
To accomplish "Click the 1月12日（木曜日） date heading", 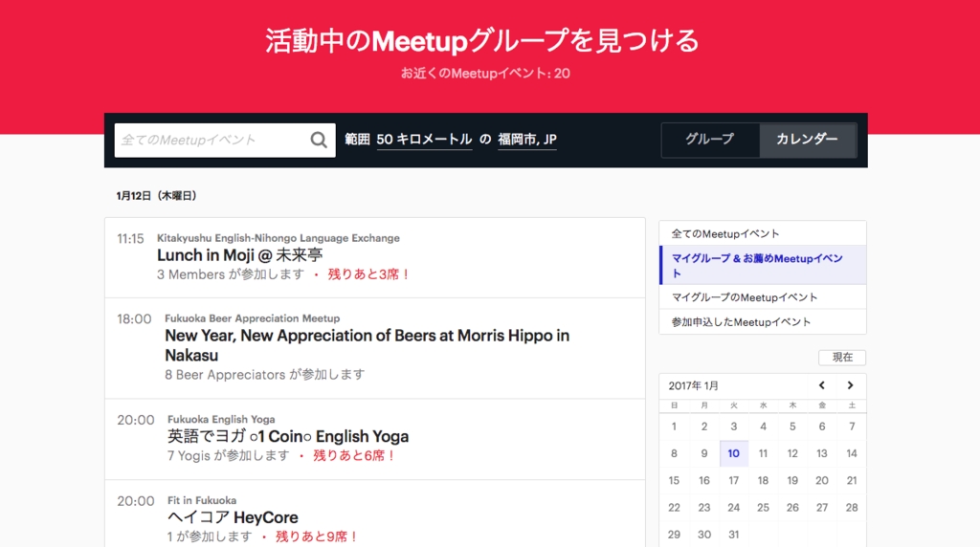I will 156,196.
